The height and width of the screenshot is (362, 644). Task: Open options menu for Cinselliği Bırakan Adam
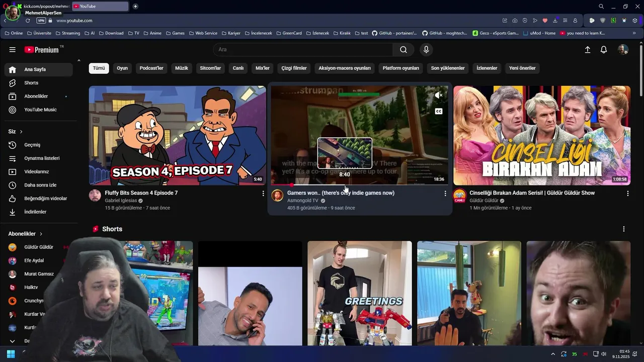pyautogui.click(x=627, y=193)
